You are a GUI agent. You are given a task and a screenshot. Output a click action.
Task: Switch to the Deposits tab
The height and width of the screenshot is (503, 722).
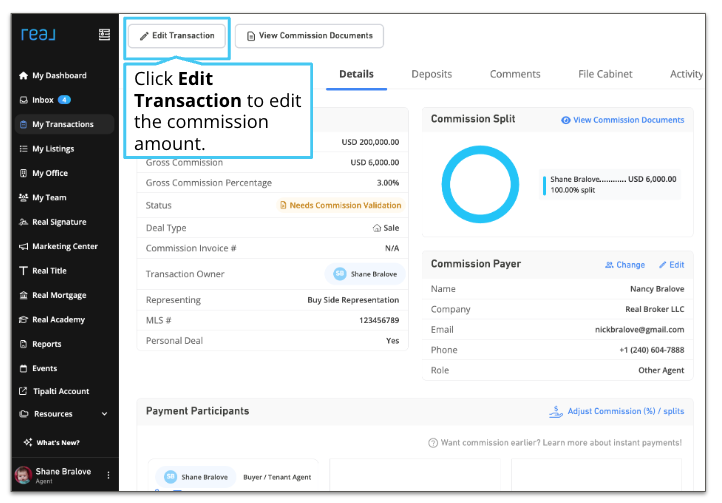(431, 74)
